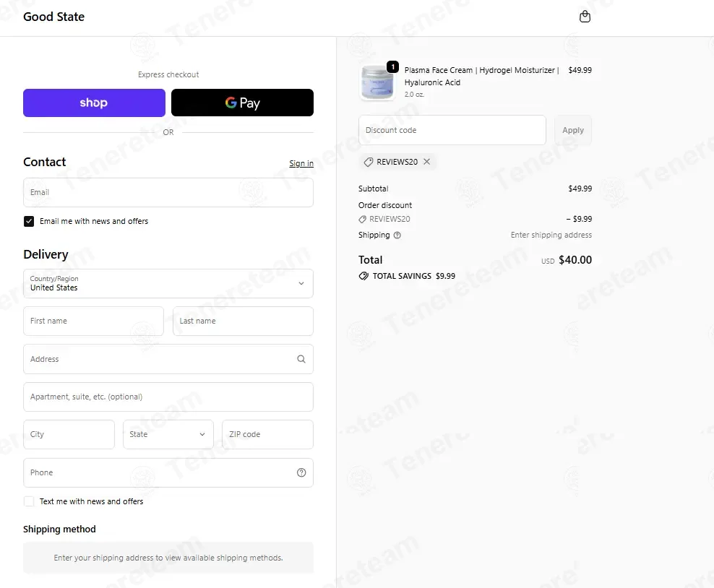Pay with Google Pay button
The height and width of the screenshot is (588, 714).
[242, 103]
